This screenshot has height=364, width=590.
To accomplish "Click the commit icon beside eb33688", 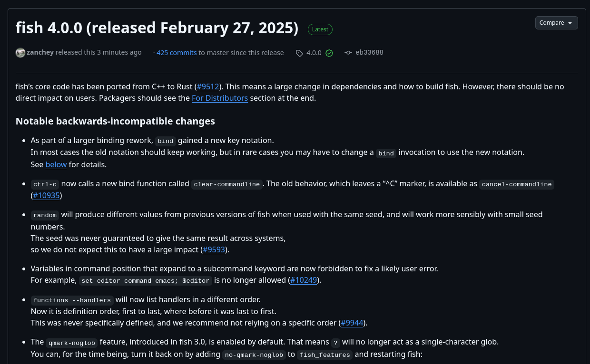I will pyautogui.click(x=348, y=53).
